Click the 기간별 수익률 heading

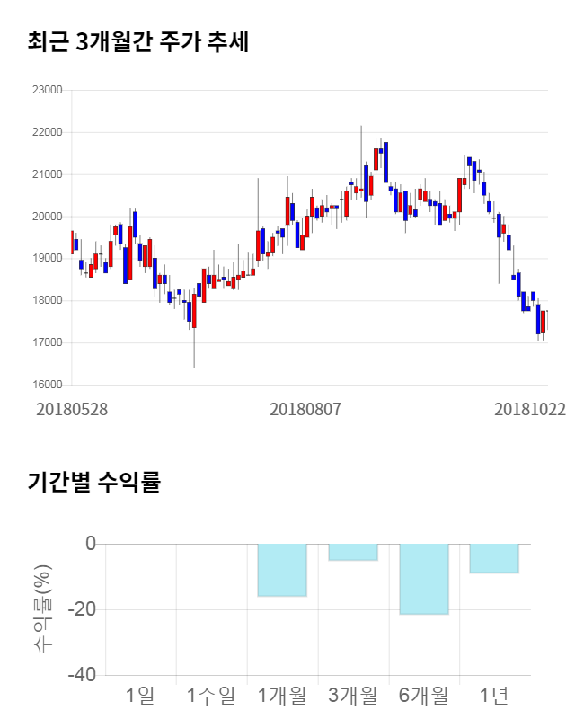93,482
